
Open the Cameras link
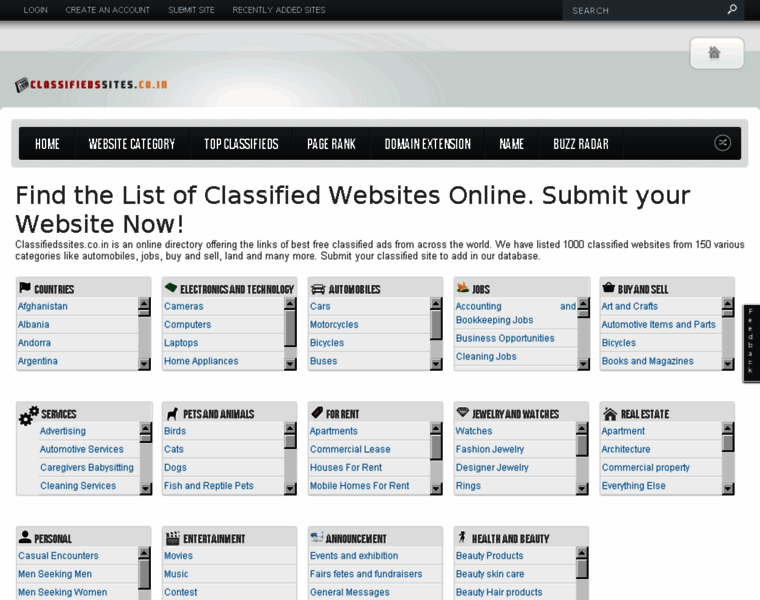[x=184, y=306]
